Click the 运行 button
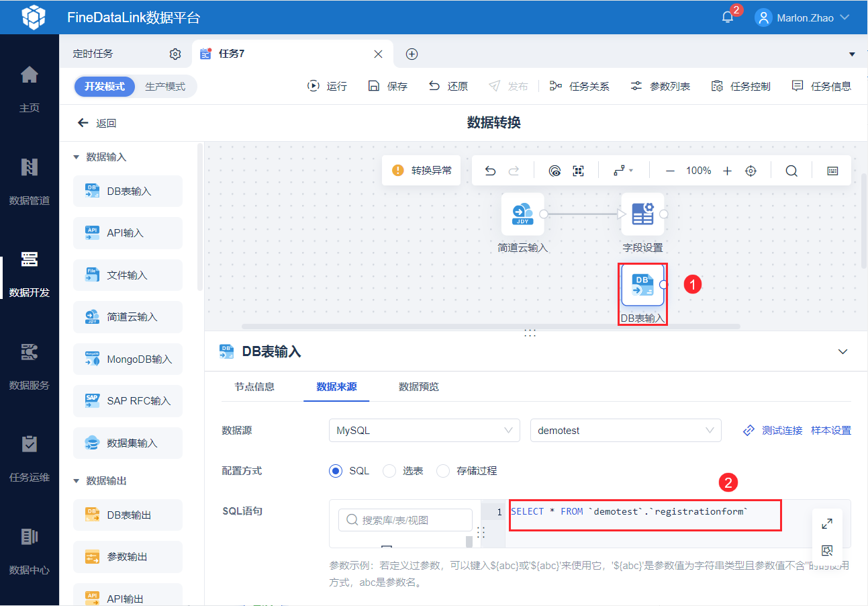 pos(328,86)
